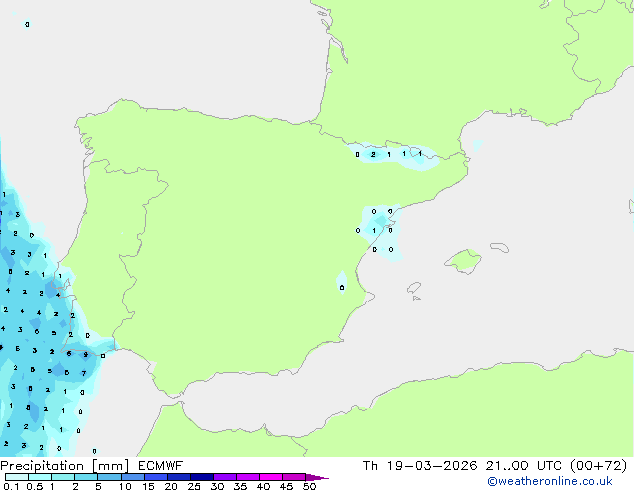This screenshot has height=490, width=634.
Task: Select the 35–40 mm magenta legend swatch
Action: point(247,477)
